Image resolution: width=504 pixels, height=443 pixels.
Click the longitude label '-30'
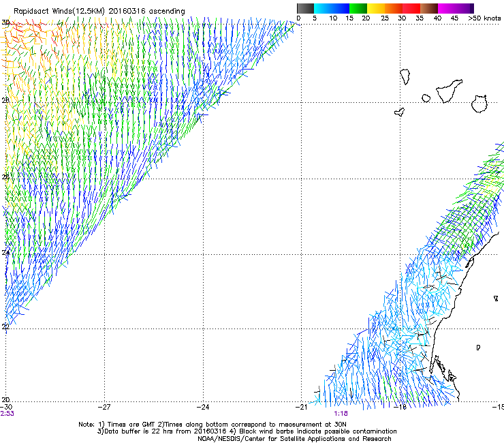coord(6,407)
